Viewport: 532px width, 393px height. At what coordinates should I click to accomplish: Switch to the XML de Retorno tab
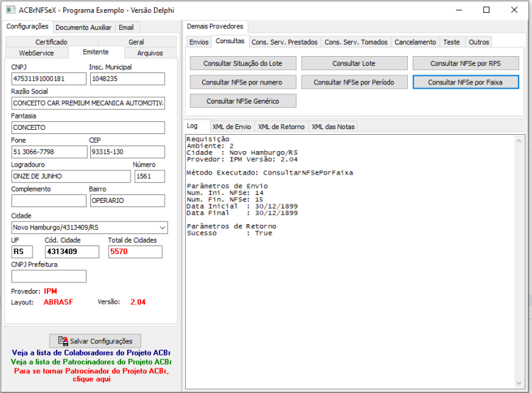tap(282, 126)
